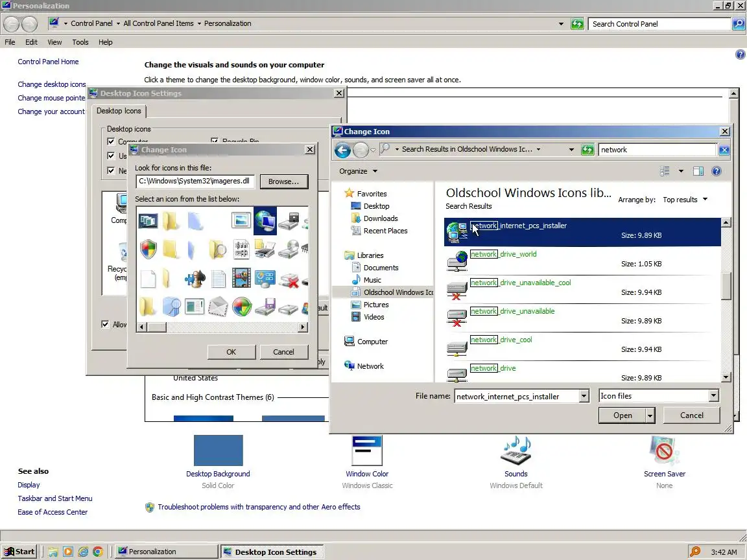This screenshot has height=560, width=747.
Task: Toggle the preview pane button in file dialog
Action: pyautogui.click(x=698, y=171)
